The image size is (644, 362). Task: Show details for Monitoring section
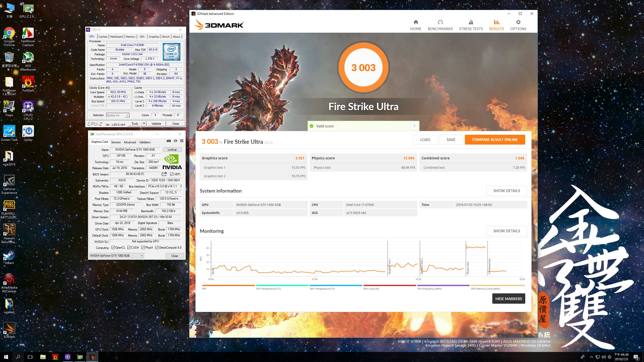[507, 231]
